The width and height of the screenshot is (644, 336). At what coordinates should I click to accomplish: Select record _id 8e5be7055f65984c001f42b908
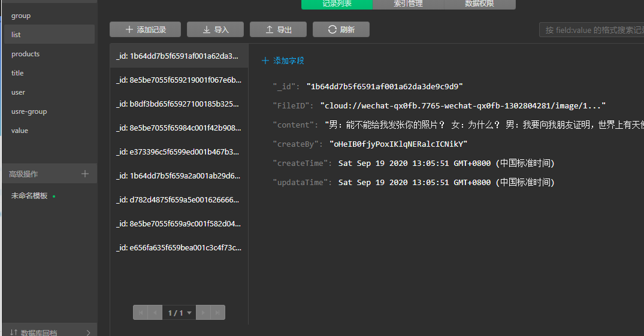179,128
